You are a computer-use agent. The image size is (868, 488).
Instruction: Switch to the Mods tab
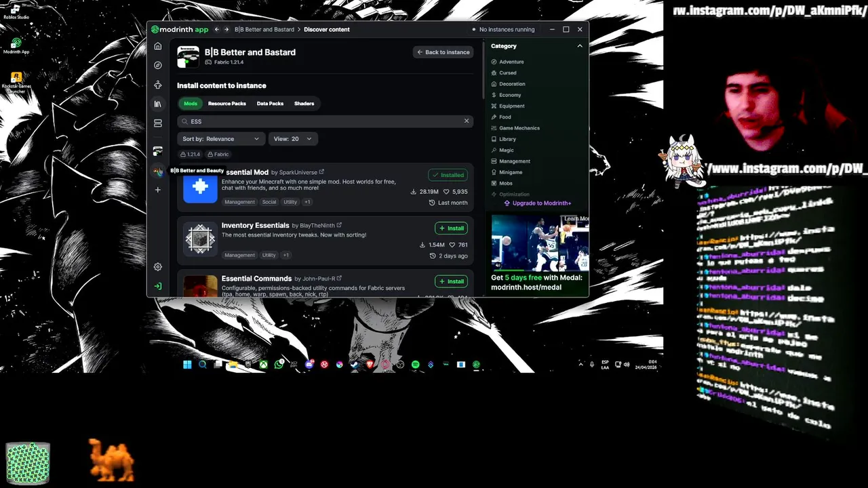click(x=191, y=104)
